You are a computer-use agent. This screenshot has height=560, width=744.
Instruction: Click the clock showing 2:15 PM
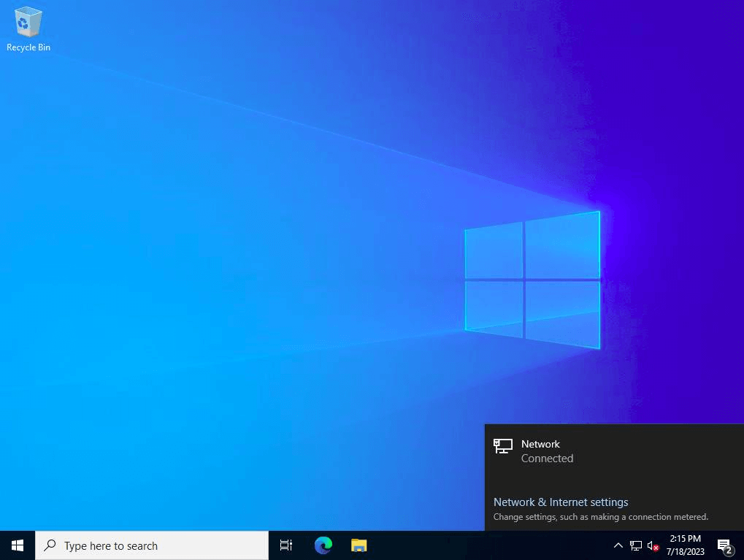[x=685, y=538]
